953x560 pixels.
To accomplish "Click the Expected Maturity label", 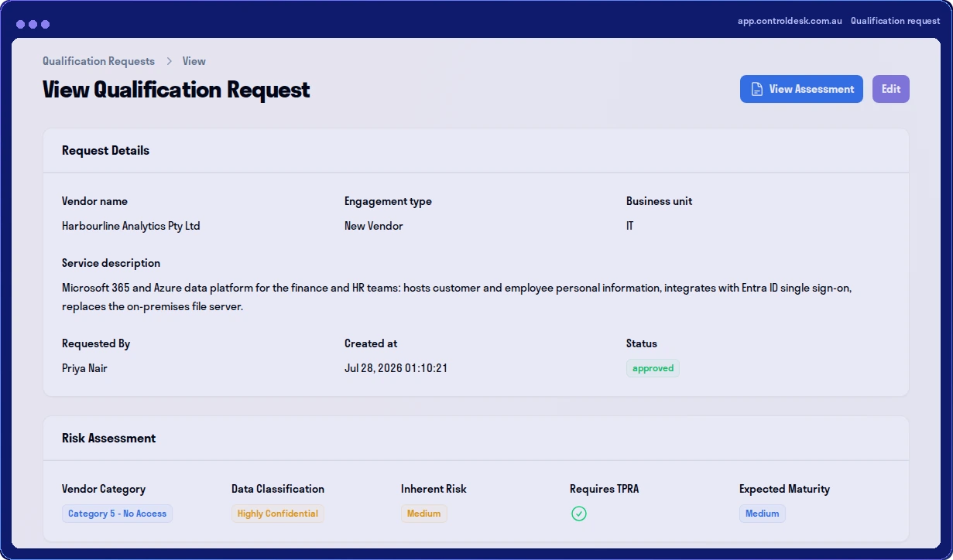I will click(784, 489).
